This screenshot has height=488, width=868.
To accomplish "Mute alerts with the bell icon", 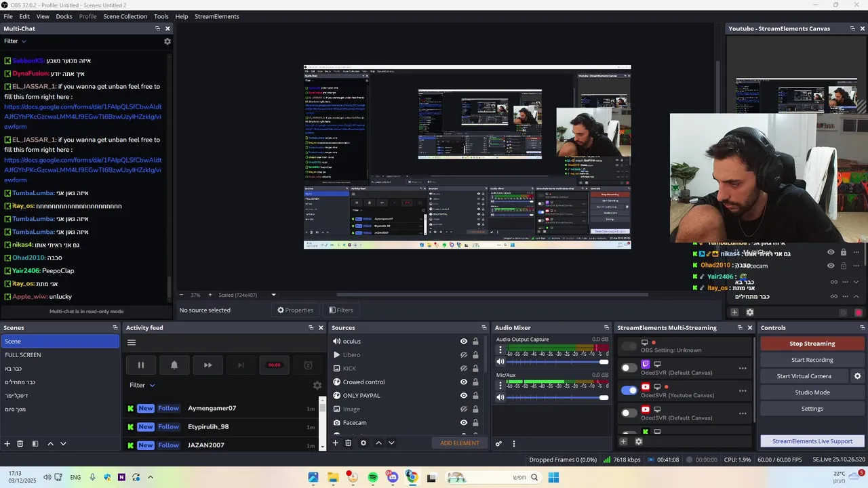I will point(174,365).
